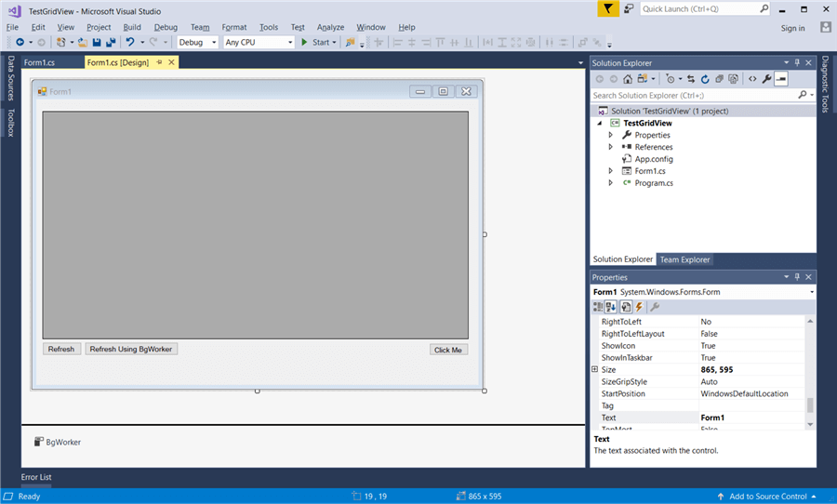The width and height of the screenshot is (837, 504).
Task: Click the Save All icon
Action: point(111,42)
